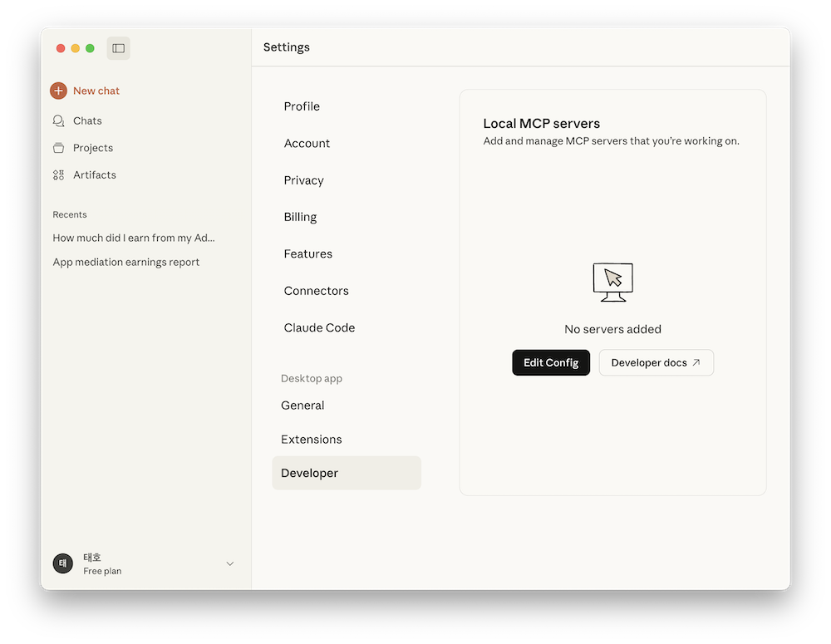Go to Privacy settings
This screenshot has height=644, width=831.
(303, 180)
